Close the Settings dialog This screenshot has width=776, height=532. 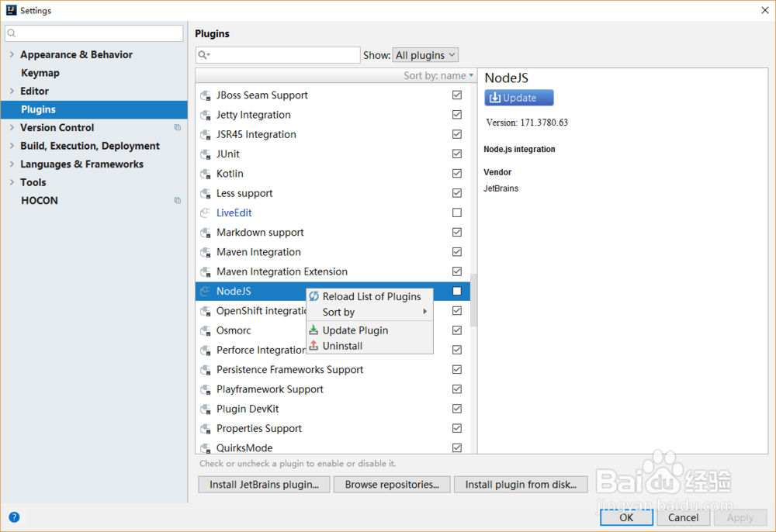tap(764, 10)
